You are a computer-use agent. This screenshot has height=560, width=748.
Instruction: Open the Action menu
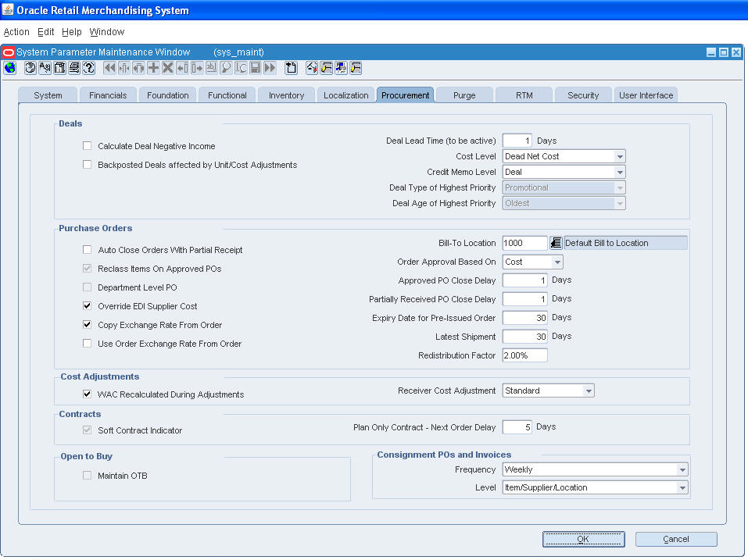pos(16,32)
